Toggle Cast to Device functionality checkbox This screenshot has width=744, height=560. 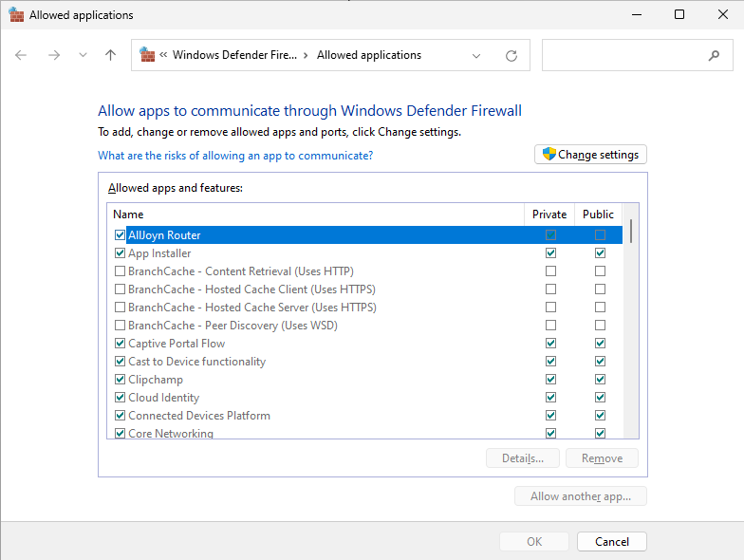click(120, 361)
